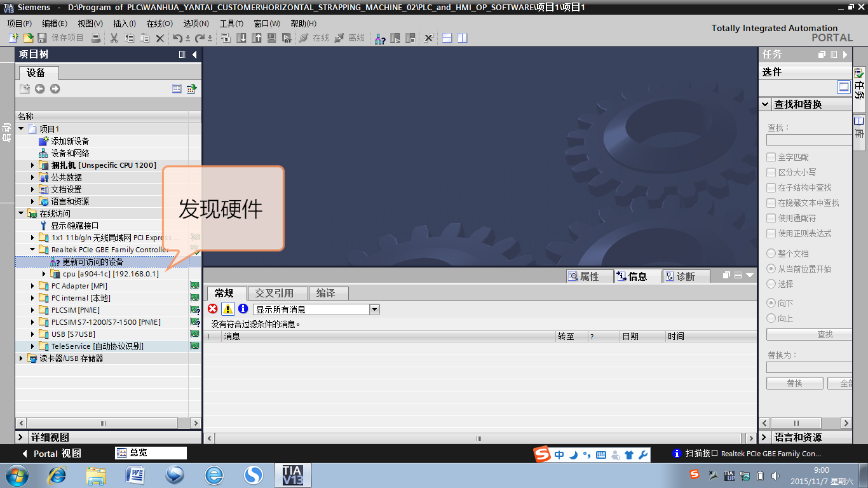Tick the 在子结构中查找 checkbox
The image size is (868, 488).
[x=771, y=187]
